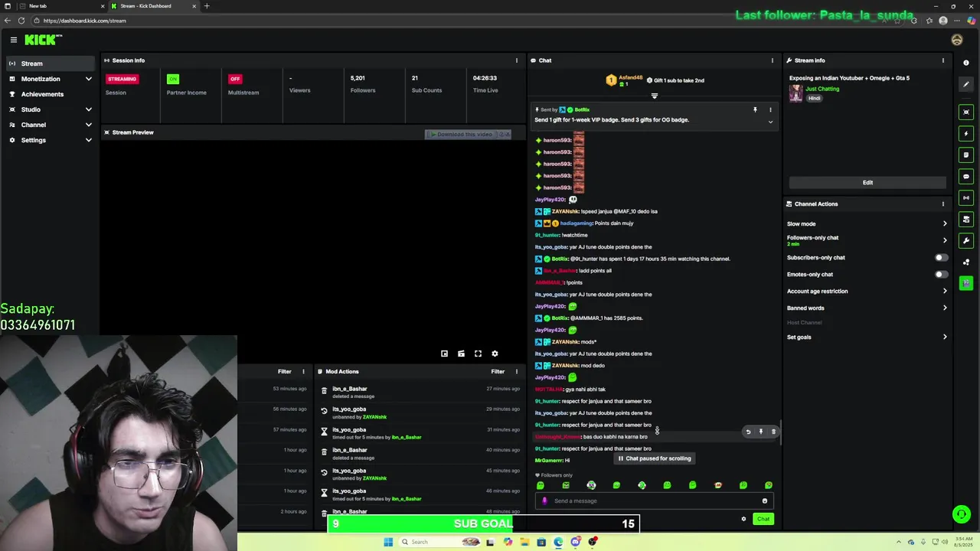Open Stream info panel options menu
This screenshot has height=551, width=980.
click(x=943, y=60)
